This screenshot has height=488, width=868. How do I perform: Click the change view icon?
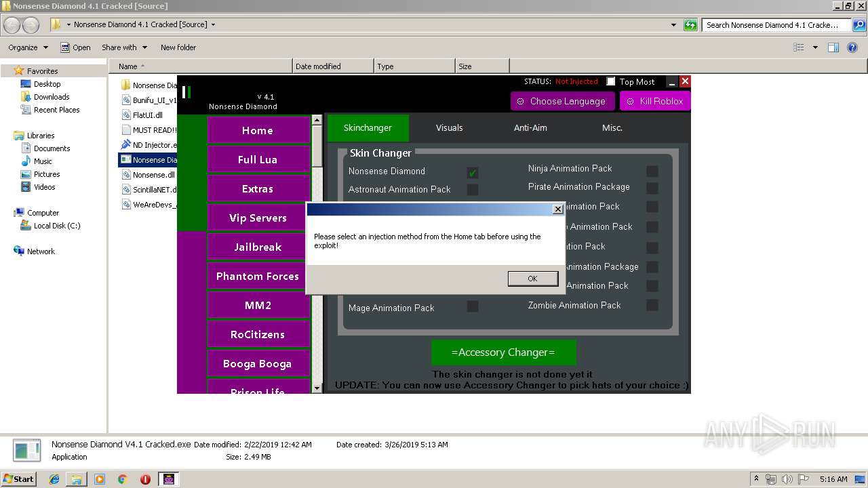(x=799, y=47)
